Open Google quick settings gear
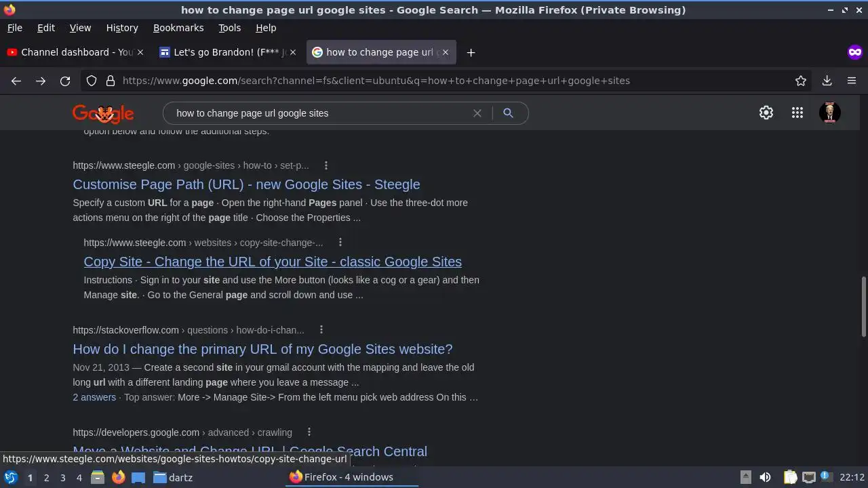Viewport: 868px width, 488px height. pos(766,113)
